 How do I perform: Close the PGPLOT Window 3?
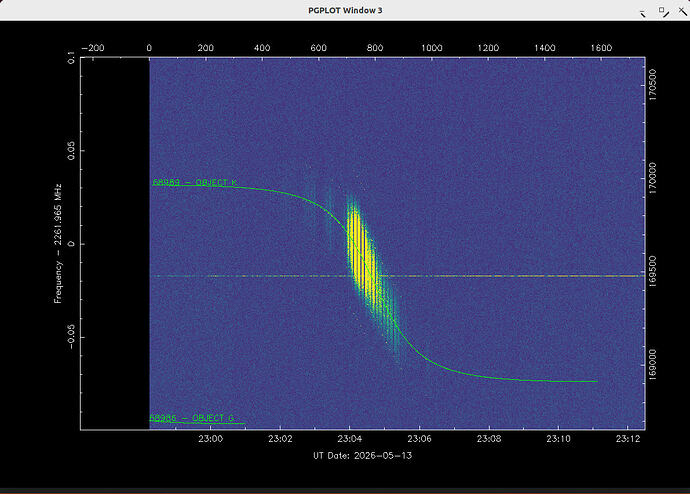click(x=683, y=10)
